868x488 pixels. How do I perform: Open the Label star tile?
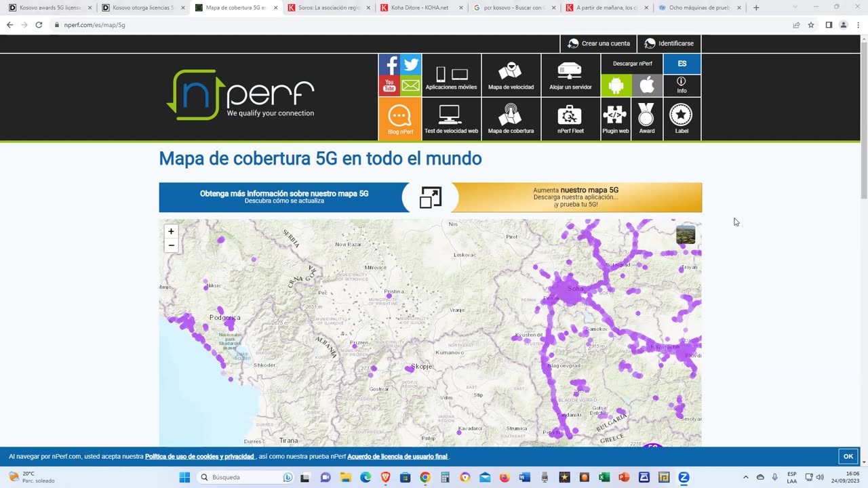coord(682,119)
